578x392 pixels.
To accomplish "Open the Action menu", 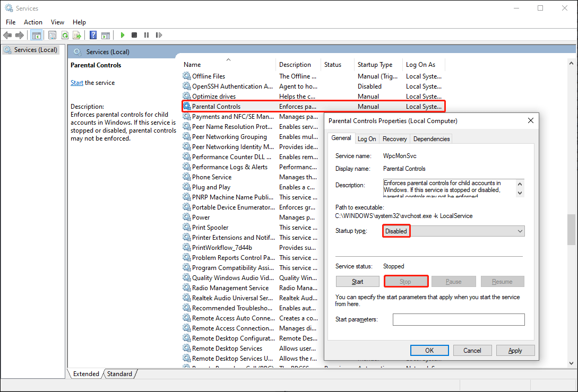I will coord(33,22).
